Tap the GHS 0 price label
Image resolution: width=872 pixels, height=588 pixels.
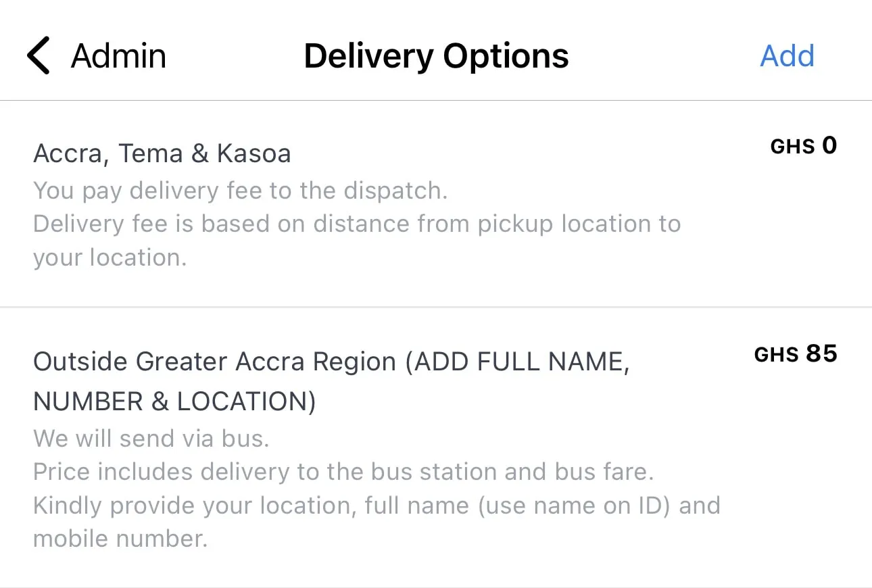pos(803,145)
